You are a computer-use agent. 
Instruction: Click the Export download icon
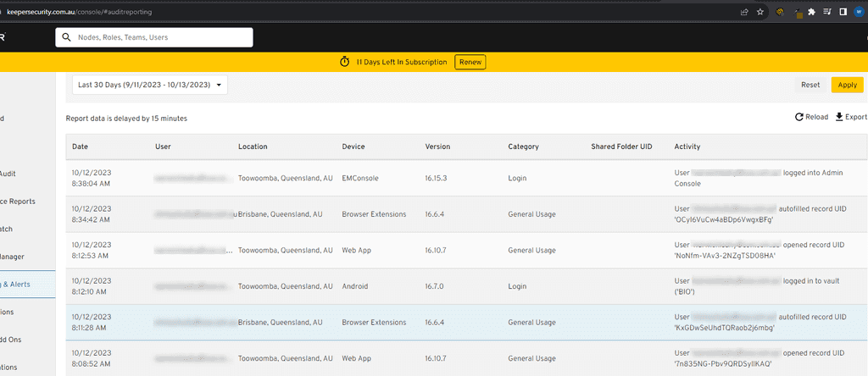[x=839, y=118]
